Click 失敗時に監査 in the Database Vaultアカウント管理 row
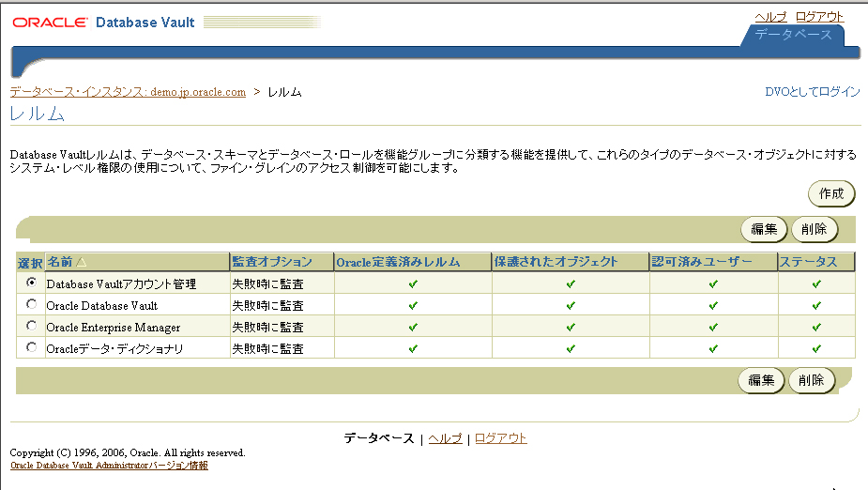 pyautogui.click(x=268, y=284)
